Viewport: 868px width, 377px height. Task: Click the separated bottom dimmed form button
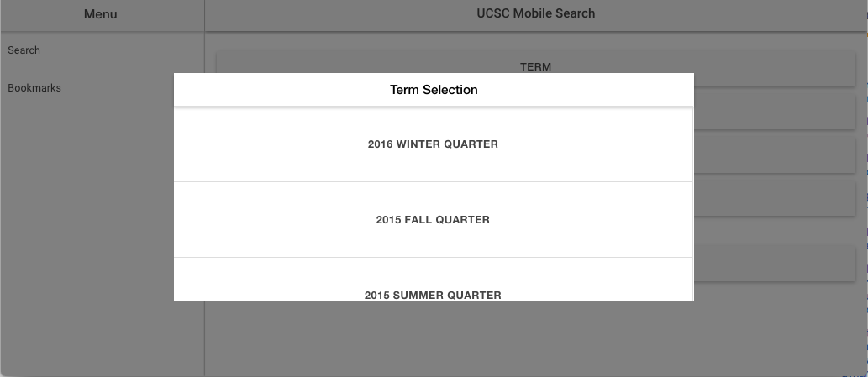pos(773,263)
